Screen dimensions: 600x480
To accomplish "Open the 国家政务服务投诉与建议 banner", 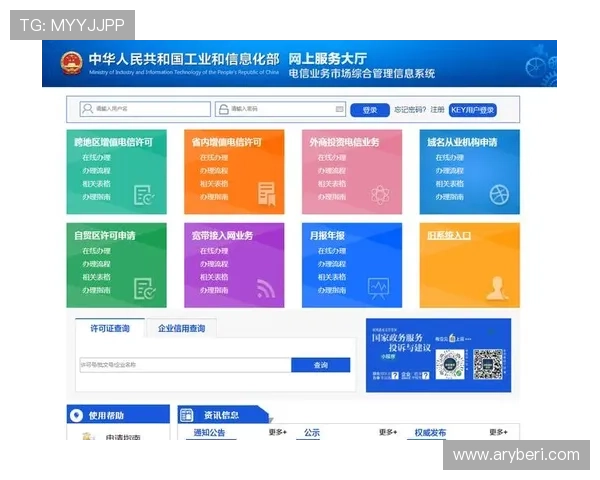I will 439,355.
